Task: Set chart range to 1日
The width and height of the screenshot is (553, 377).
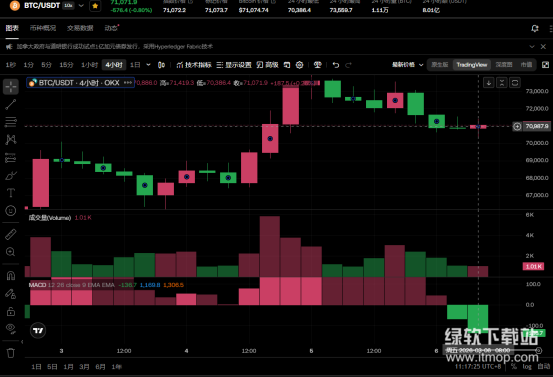Action: point(36,367)
